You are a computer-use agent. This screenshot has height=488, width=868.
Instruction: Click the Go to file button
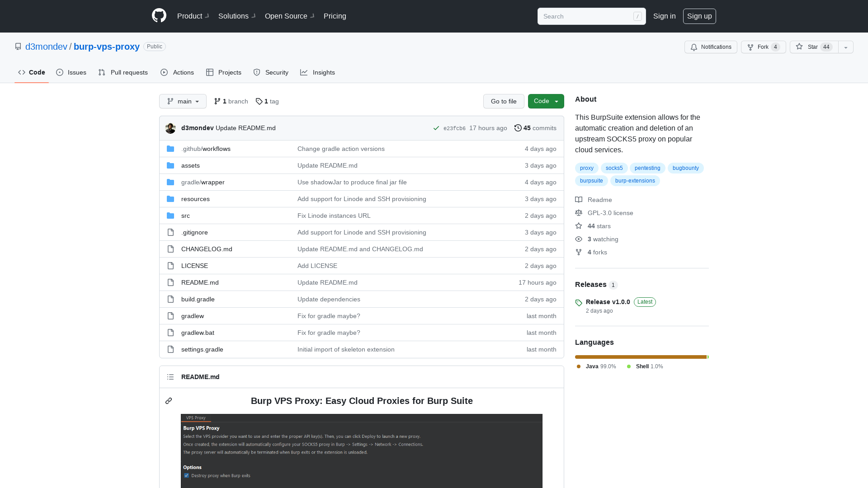tap(504, 101)
